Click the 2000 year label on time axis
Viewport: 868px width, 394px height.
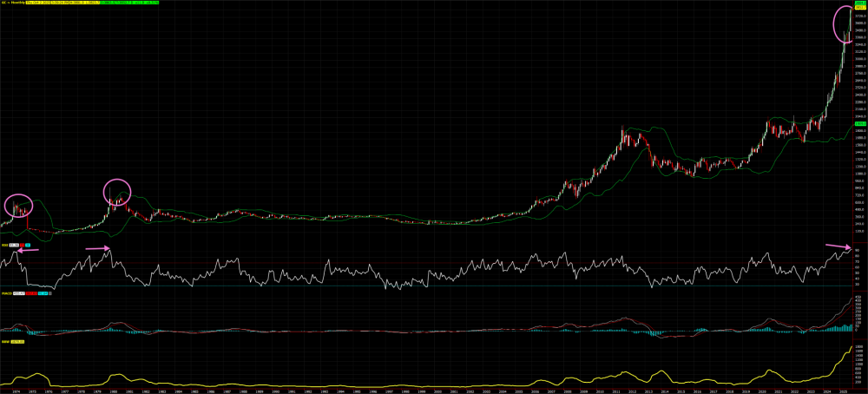point(437,391)
